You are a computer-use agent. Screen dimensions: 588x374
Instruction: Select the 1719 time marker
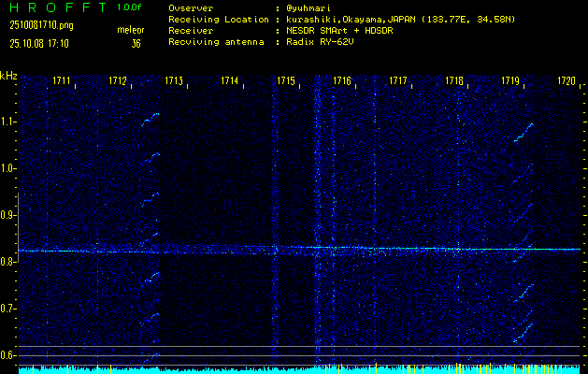pos(510,80)
